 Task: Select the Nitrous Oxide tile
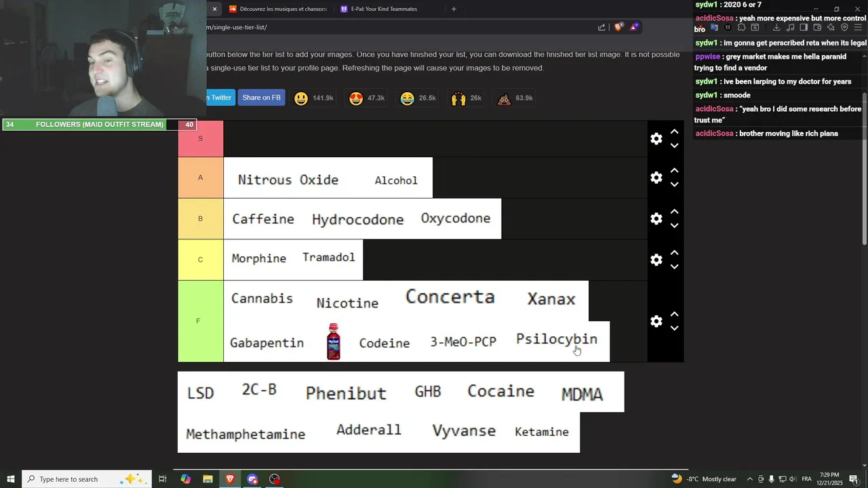[x=288, y=180]
